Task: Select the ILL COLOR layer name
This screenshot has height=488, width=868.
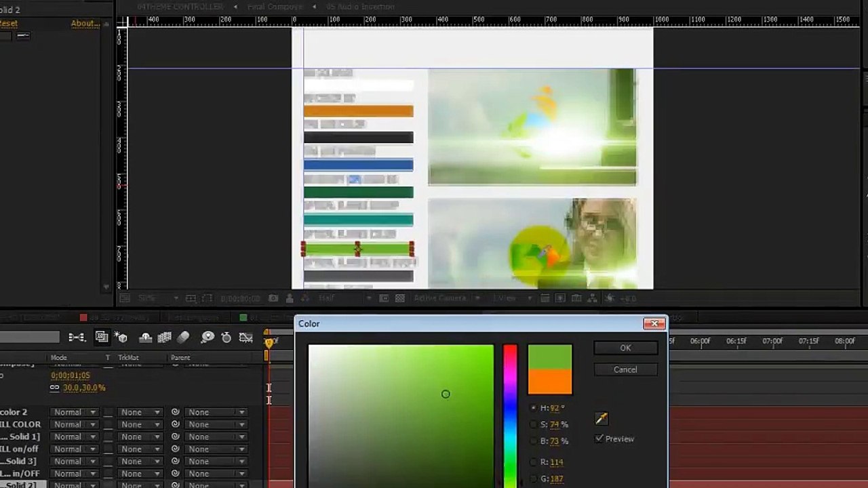Action: [20, 424]
